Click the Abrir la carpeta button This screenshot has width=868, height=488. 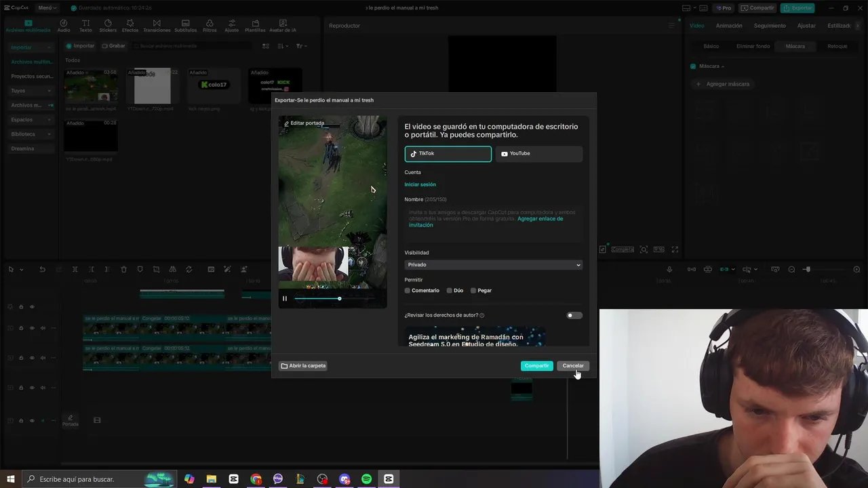pos(303,366)
